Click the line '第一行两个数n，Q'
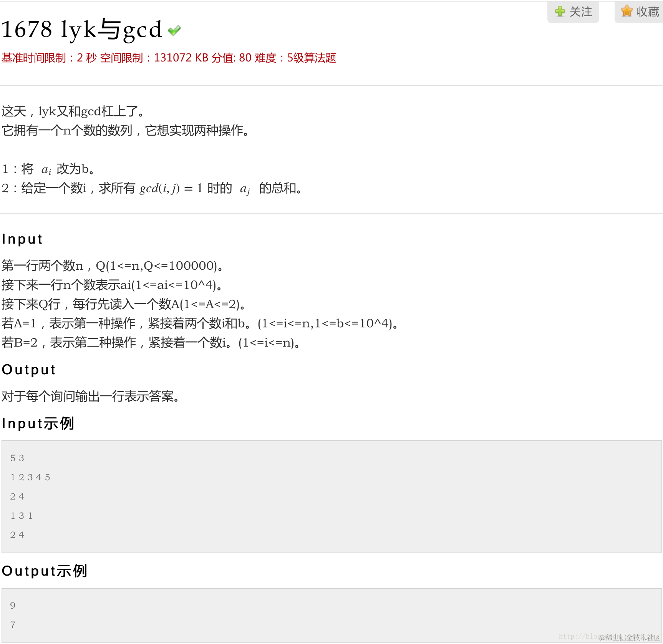Screen dimensions: 663x644 pyautogui.click(x=113, y=266)
